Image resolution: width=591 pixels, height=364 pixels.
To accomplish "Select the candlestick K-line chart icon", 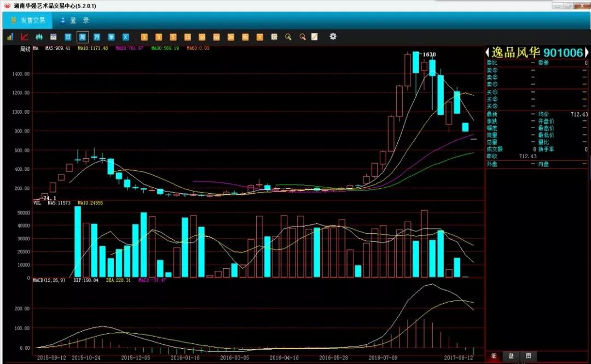I will pyautogui.click(x=39, y=37).
